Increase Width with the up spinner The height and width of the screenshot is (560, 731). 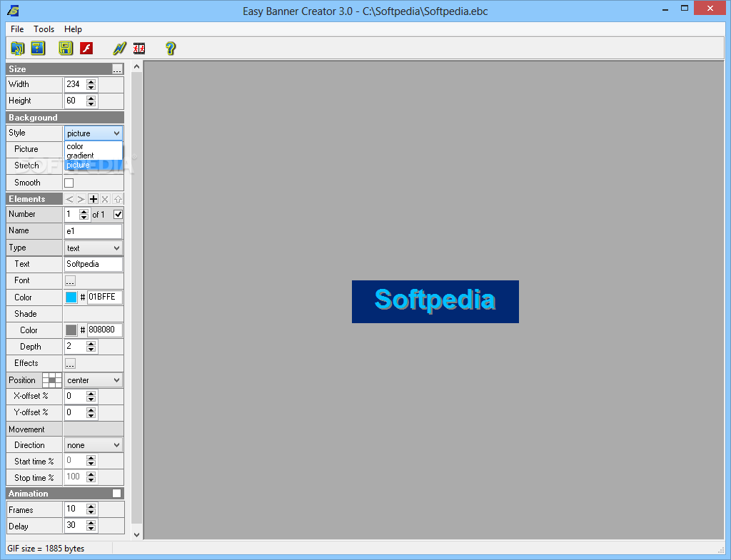coord(91,81)
